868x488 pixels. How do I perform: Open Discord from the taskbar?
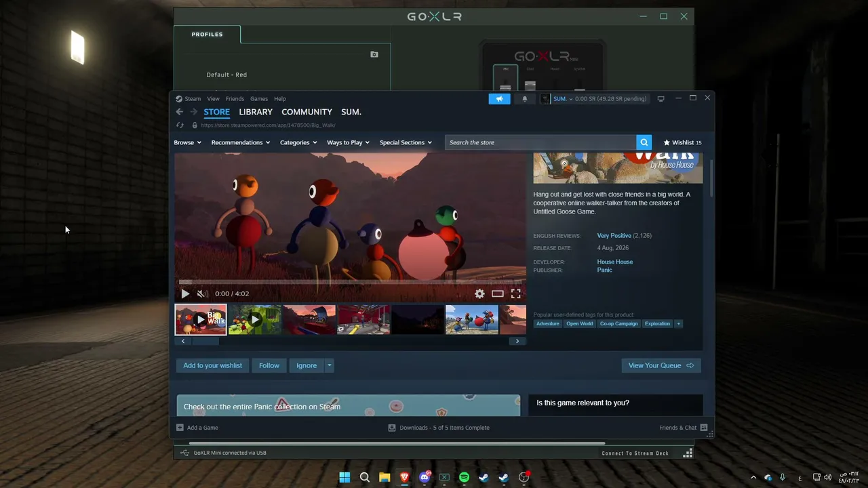tap(425, 477)
